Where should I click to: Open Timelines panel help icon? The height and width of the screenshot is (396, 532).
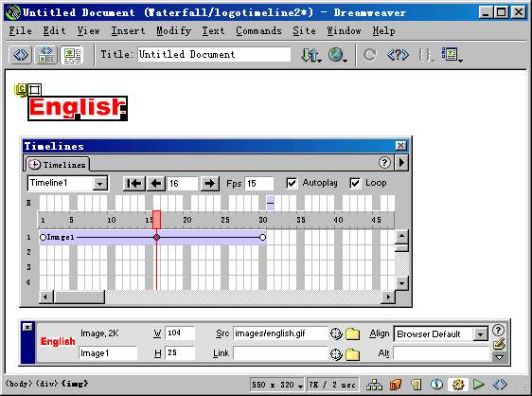pyautogui.click(x=384, y=163)
